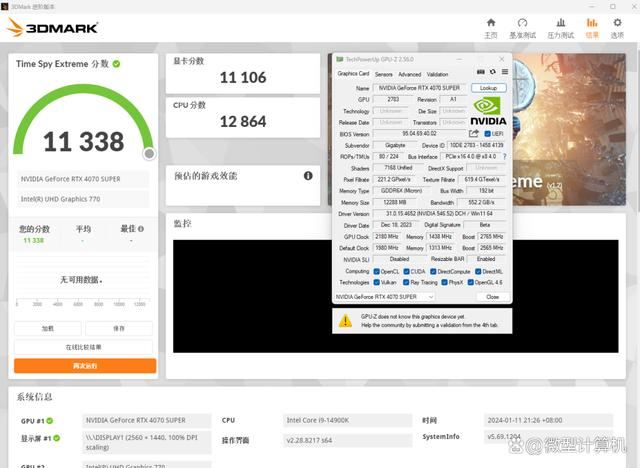Open the 3DMark Benchmarks tab
Image resolution: width=640 pixels, height=468 pixels.
pyautogui.click(x=522, y=28)
